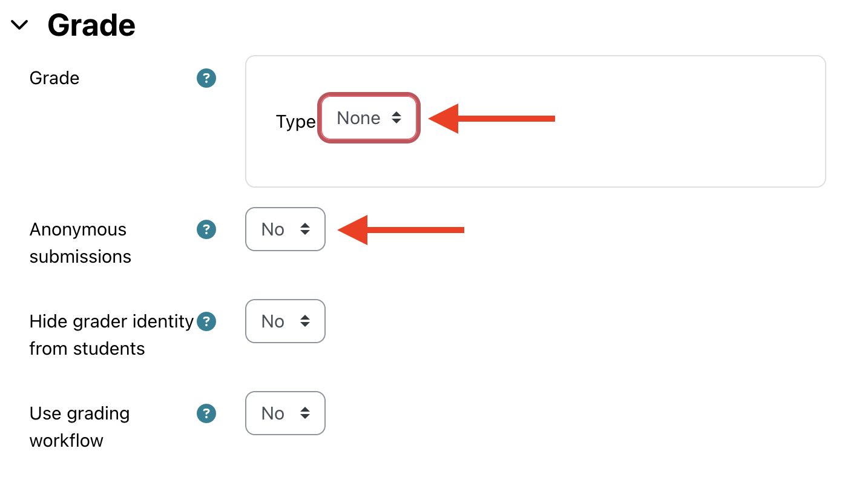Show help for Use grading workflow
Image resolution: width=868 pixels, height=477 pixels.
click(206, 413)
